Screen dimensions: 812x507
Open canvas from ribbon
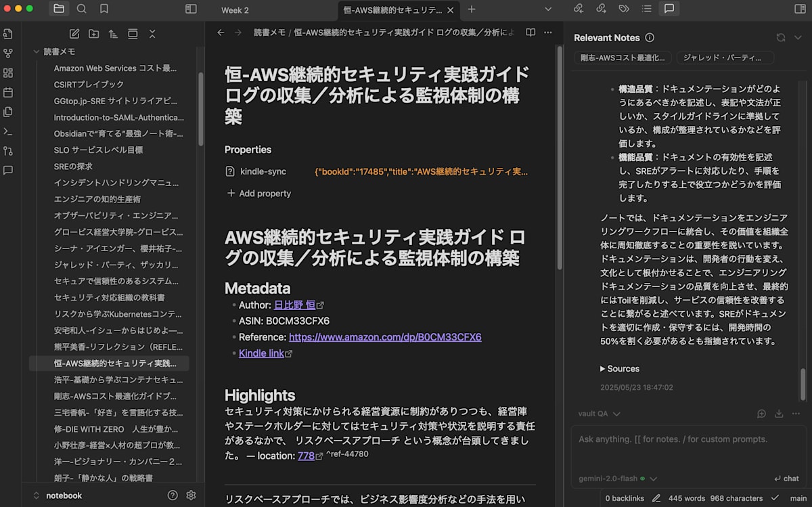coord(8,72)
